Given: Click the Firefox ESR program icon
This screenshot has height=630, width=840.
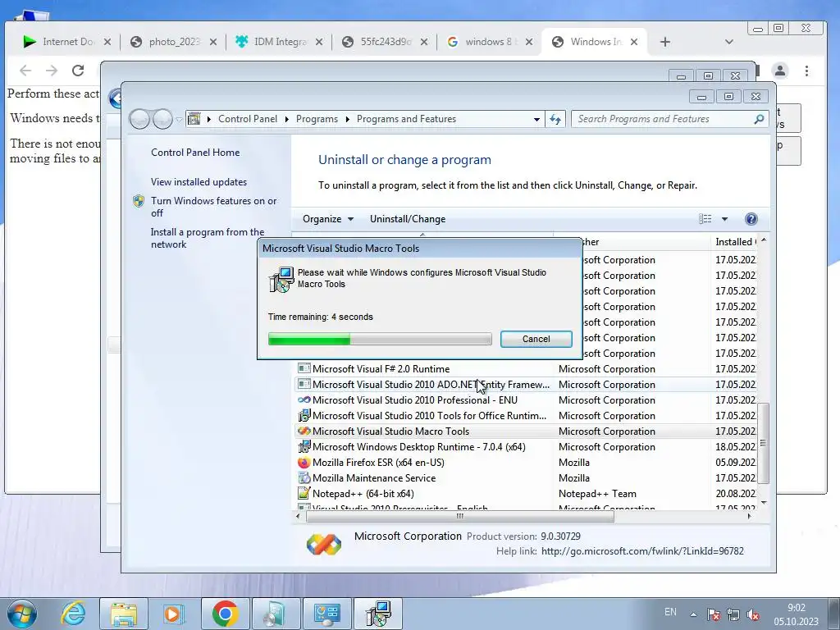Looking at the screenshot, I should coord(304,462).
